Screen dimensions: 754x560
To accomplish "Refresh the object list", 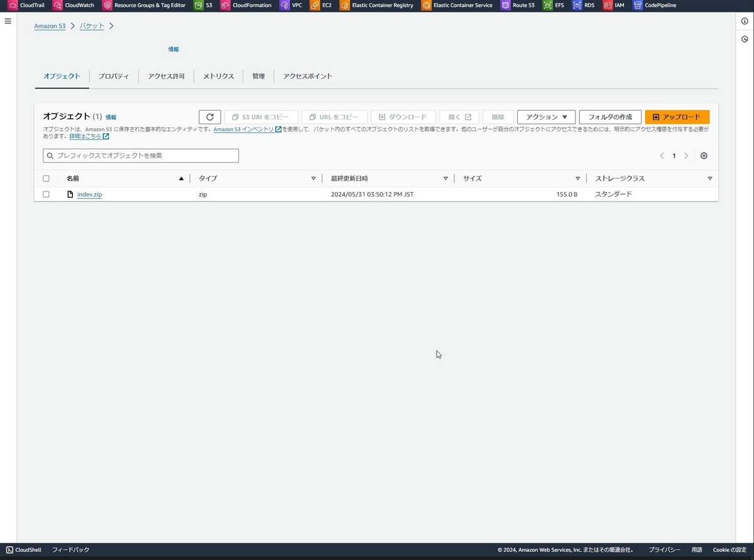I will pyautogui.click(x=210, y=117).
